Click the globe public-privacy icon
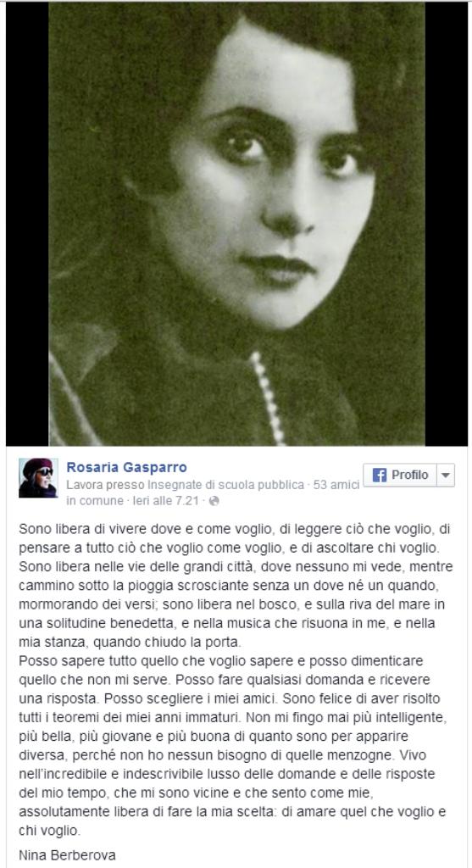Image resolution: width=472 pixels, height=868 pixels. coord(214,501)
